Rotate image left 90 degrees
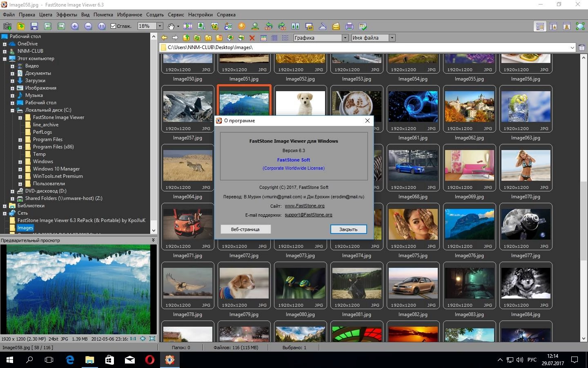The height and width of the screenshot is (368, 588). point(269,26)
